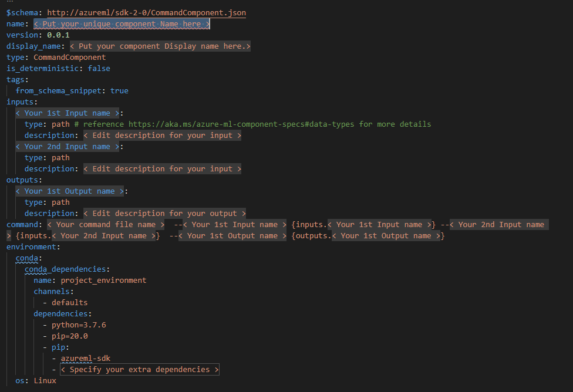Click the os Linux value
The image size is (573, 392).
[x=45, y=381]
